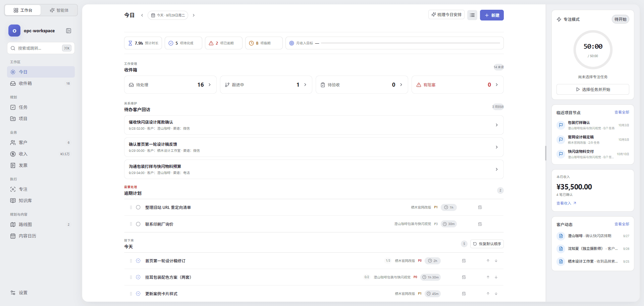Toggle status circle of 更新案例卡片样式
This screenshot has width=644, height=306.
(x=138, y=294)
